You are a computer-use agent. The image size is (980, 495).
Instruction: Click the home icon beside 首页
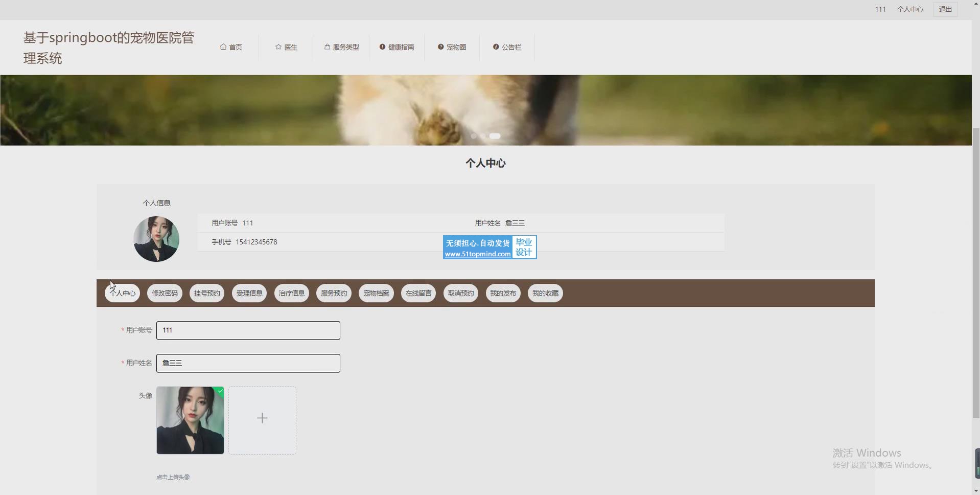[x=223, y=47]
